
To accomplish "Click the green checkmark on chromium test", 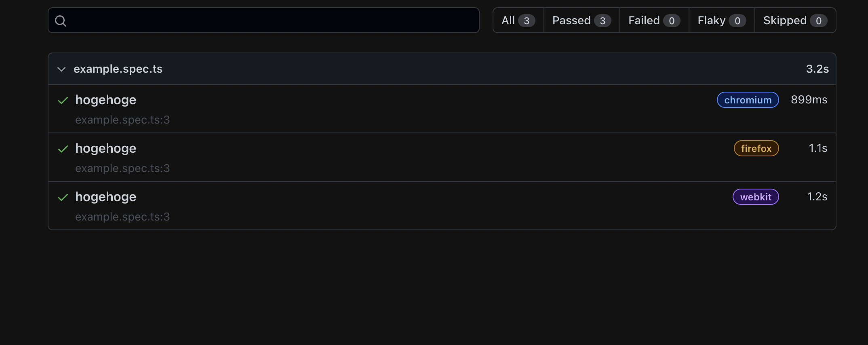I will tap(63, 101).
